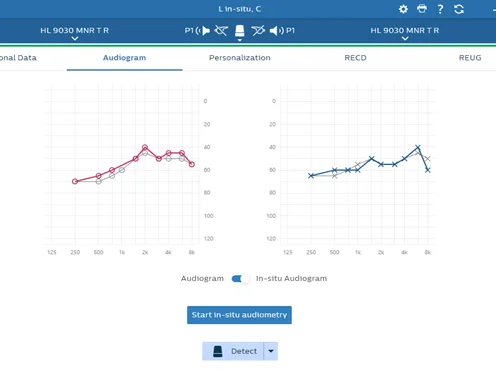This screenshot has height=381, width=496.
Task: Click center hearing aid device icon
Action: click(x=239, y=31)
